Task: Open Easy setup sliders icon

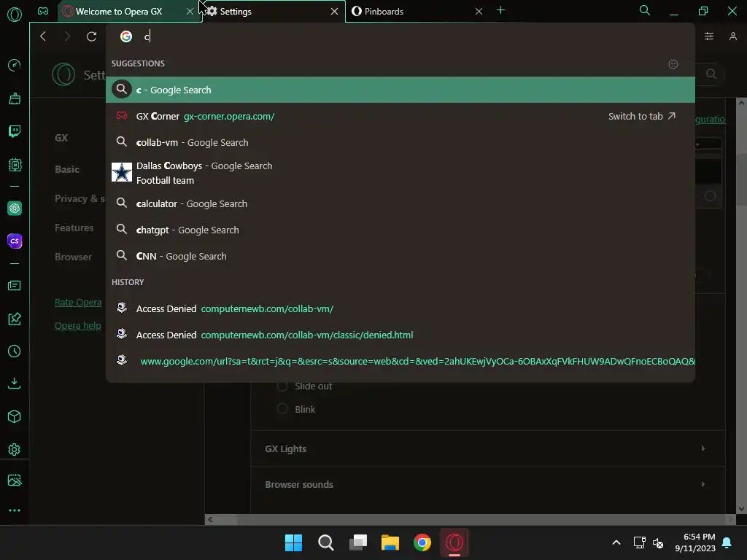Action: pyautogui.click(x=709, y=36)
